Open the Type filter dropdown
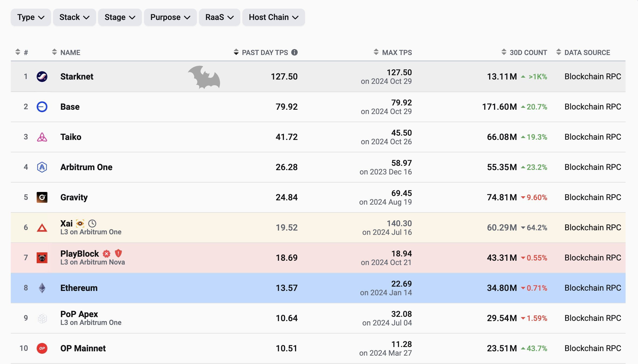Image resolution: width=638 pixels, height=364 pixels. (x=31, y=17)
